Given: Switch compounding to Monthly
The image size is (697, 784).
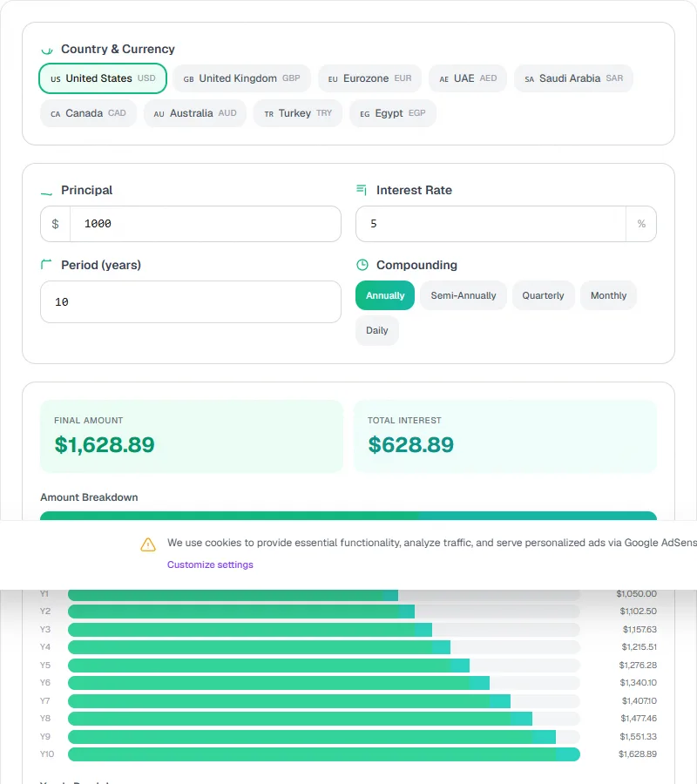Looking at the screenshot, I should click(x=608, y=295).
